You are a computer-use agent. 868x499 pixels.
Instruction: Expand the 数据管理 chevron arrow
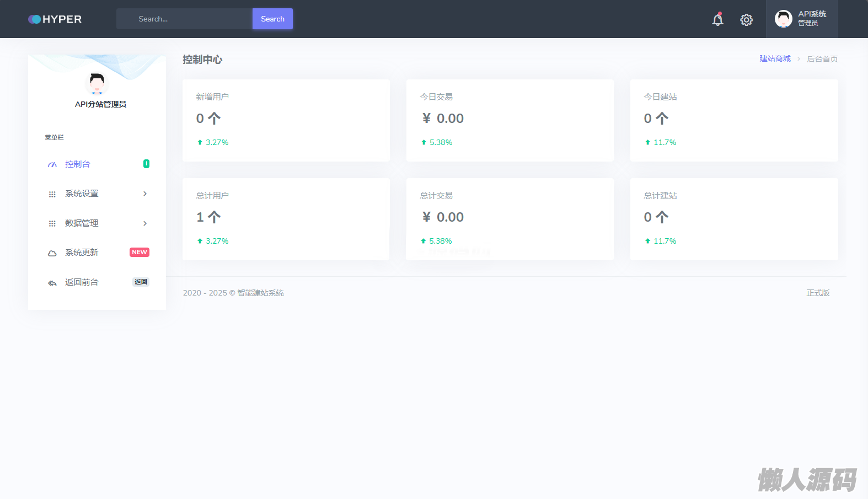pos(145,224)
